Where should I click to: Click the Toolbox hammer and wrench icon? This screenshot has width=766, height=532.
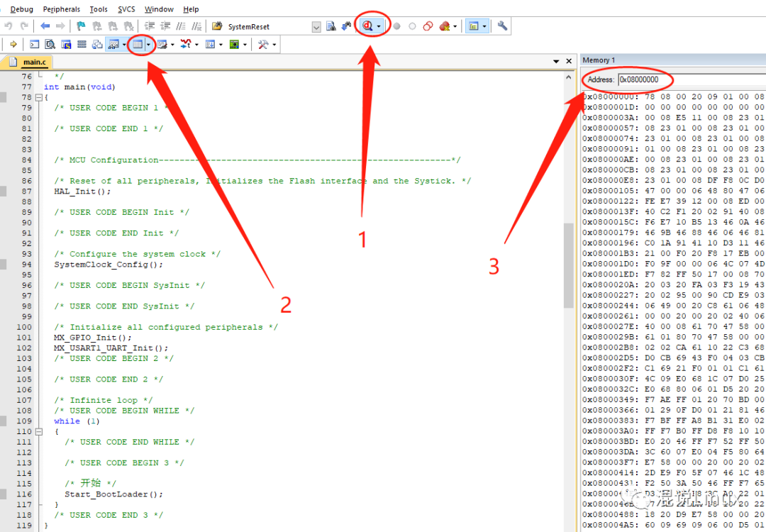point(263,45)
